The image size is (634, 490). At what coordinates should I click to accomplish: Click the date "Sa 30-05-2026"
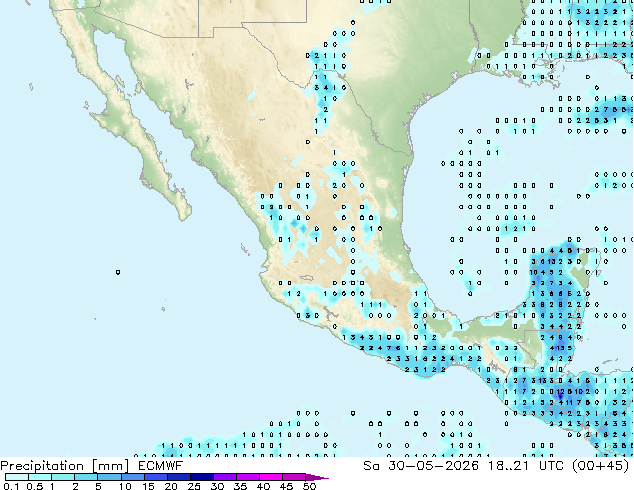421,466
